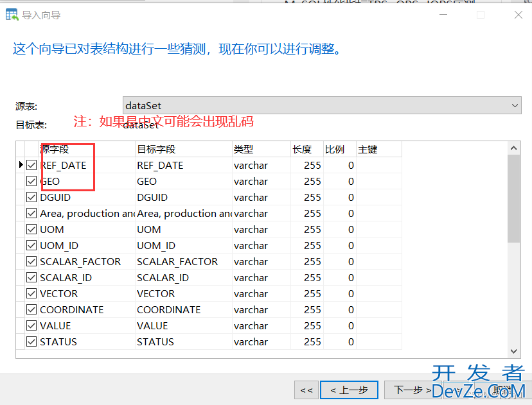Click the STATUS source field name
Screen dimensions: 532x405
tap(58, 341)
